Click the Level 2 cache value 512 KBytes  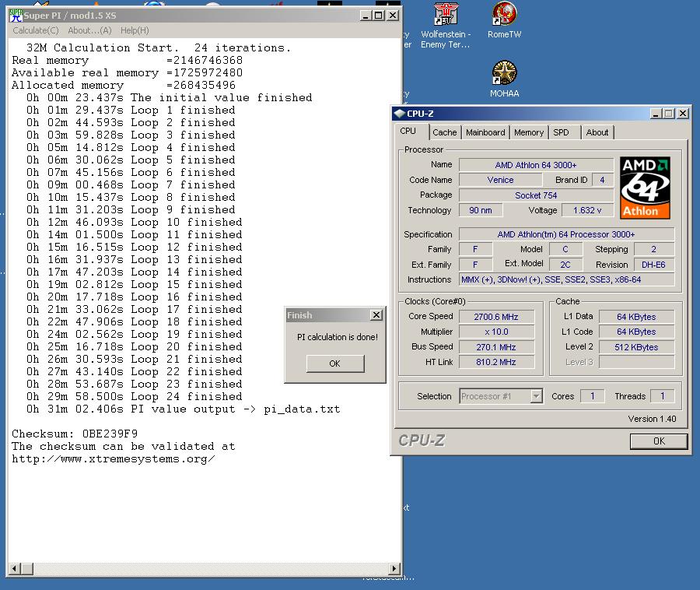coord(636,347)
